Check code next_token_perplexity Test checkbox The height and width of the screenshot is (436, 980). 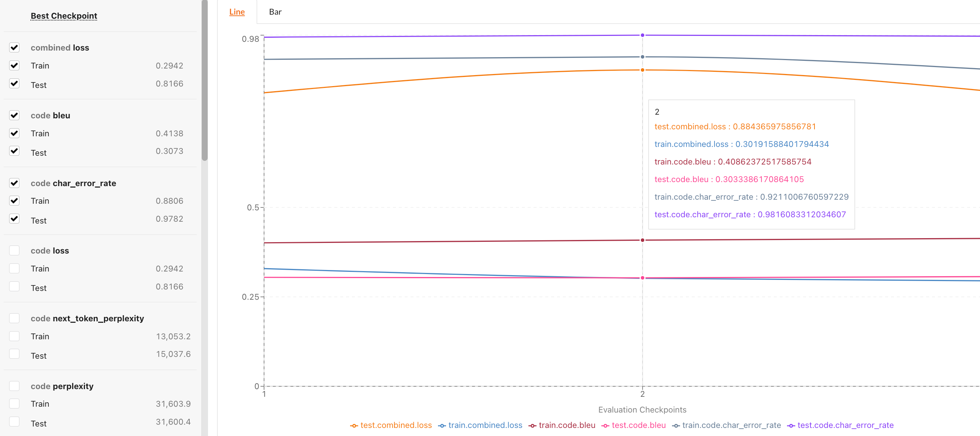click(14, 354)
